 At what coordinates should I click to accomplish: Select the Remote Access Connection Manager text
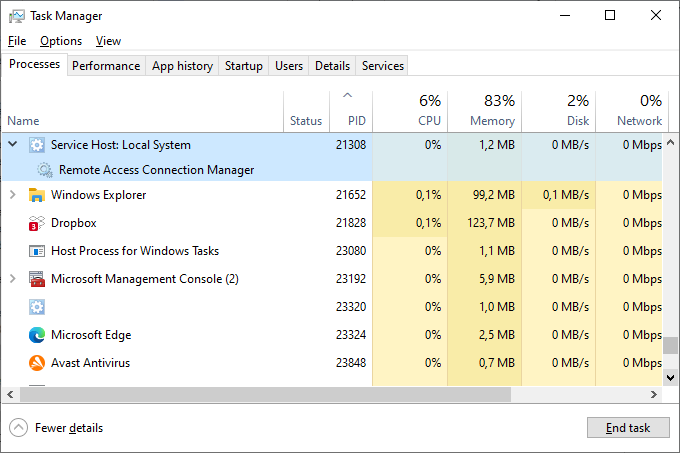click(x=156, y=170)
